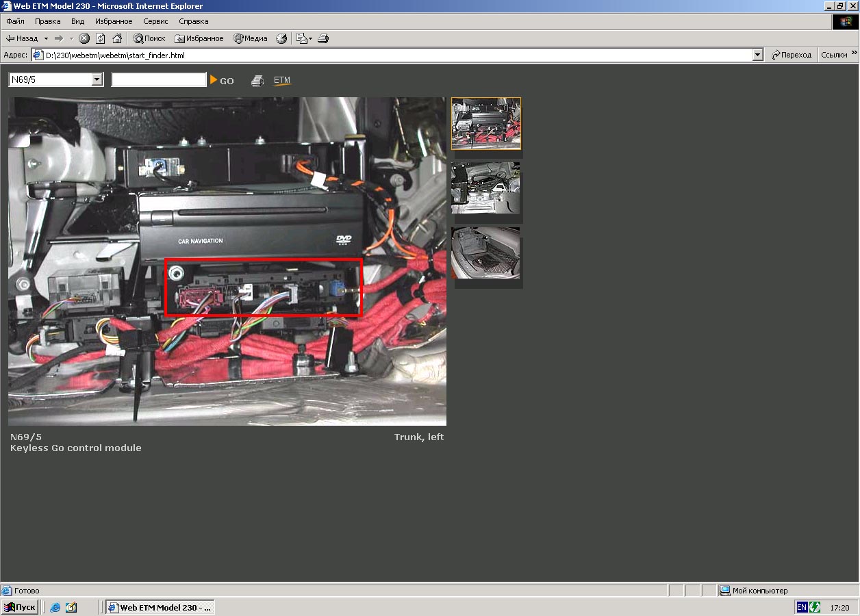The height and width of the screenshot is (616, 860).
Task: Click the Поиск search toolbar button
Action: point(149,39)
